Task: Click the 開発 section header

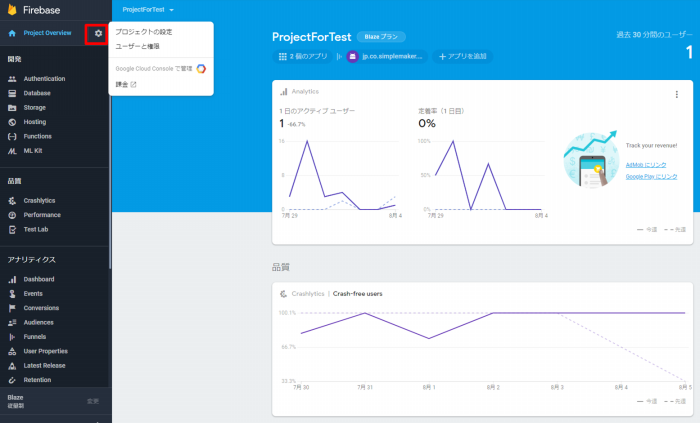Action: coord(14,59)
